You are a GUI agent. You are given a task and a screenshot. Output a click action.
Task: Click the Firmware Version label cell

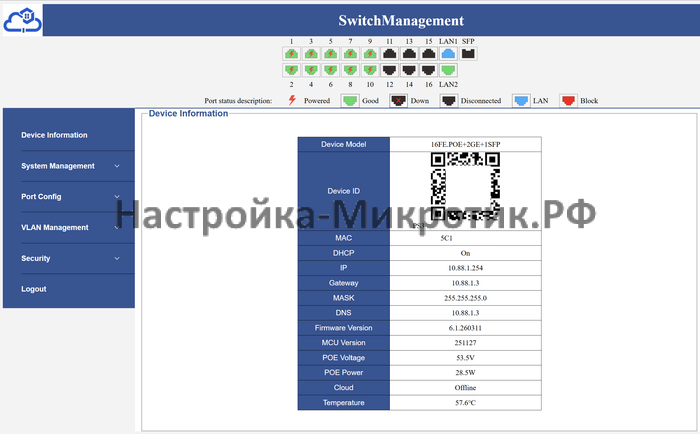pyautogui.click(x=344, y=328)
